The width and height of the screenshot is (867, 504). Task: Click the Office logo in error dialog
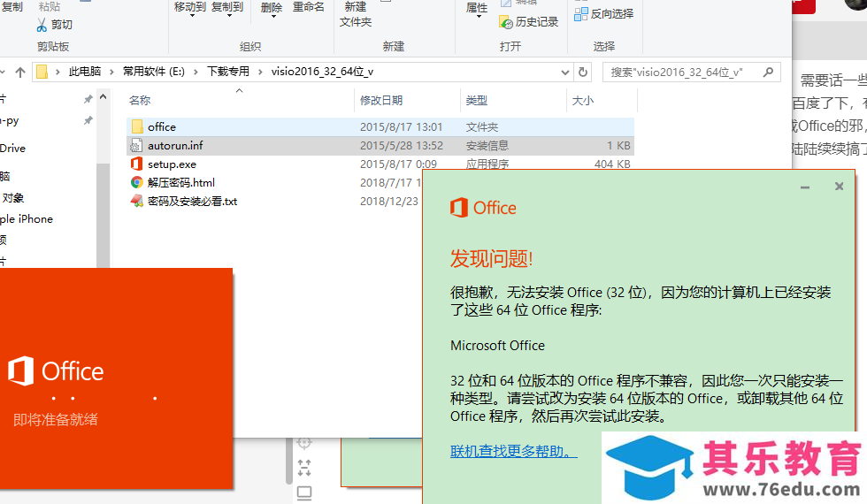point(483,208)
